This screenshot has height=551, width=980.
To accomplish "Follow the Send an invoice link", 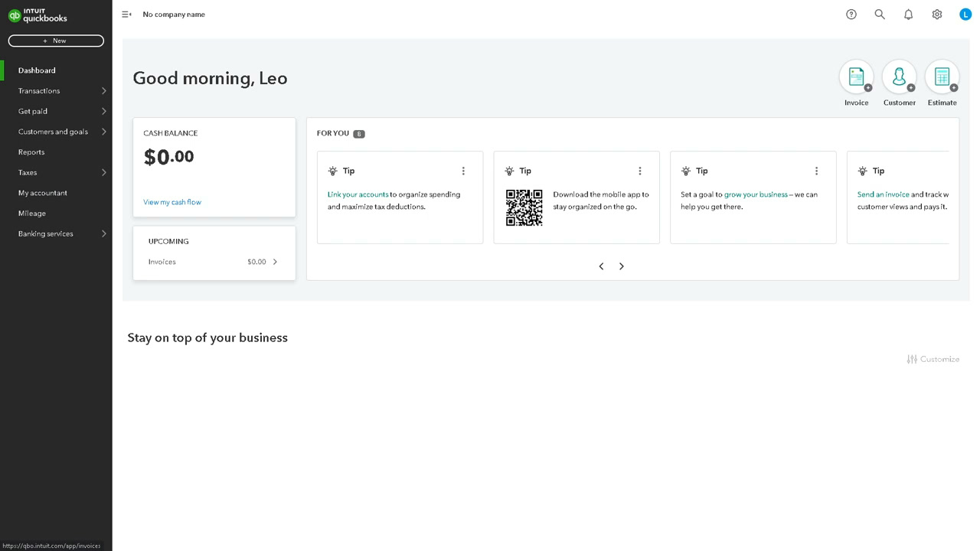I will [883, 194].
